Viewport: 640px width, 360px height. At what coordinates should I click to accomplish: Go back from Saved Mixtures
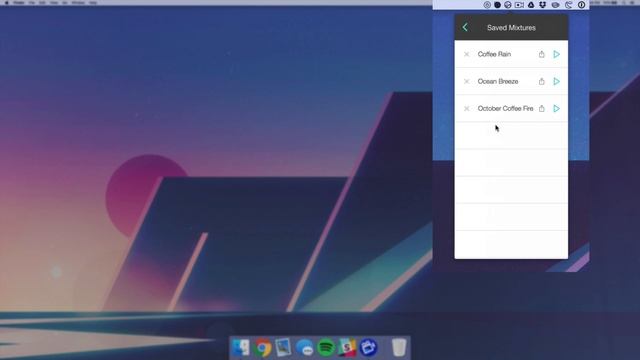point(465,27)
